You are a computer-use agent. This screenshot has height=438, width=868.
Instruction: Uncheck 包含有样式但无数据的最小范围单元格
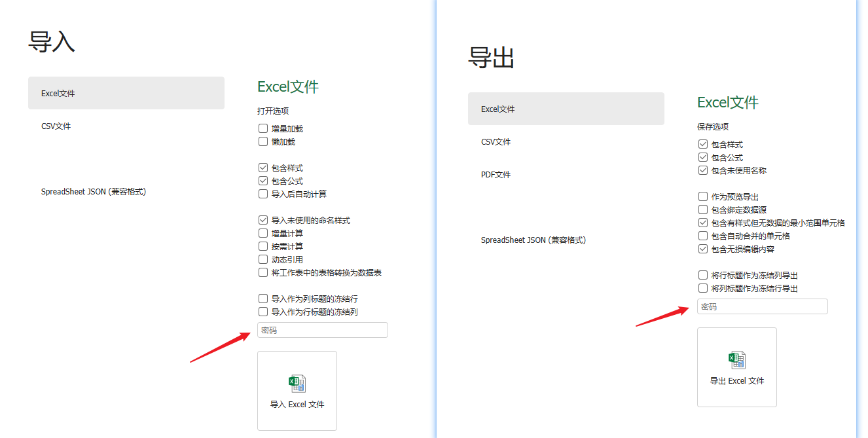703,223
